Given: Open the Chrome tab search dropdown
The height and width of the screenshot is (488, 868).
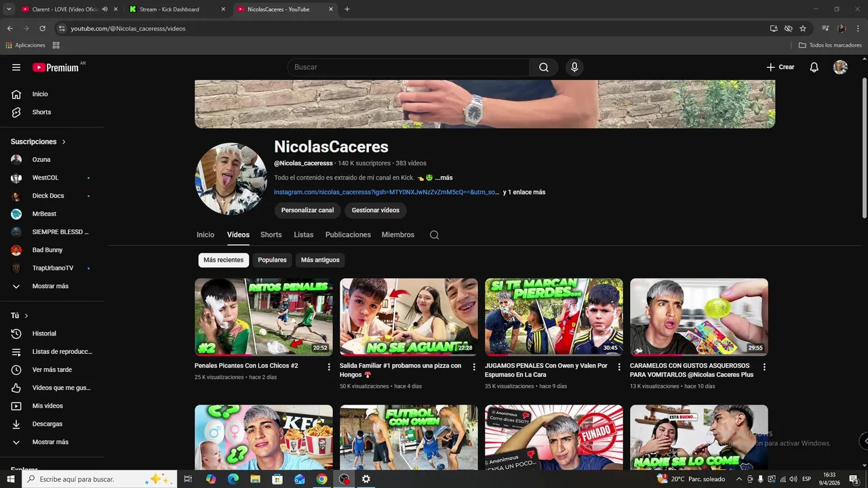Looking at the screenshot, I should (x=9, y=9).
